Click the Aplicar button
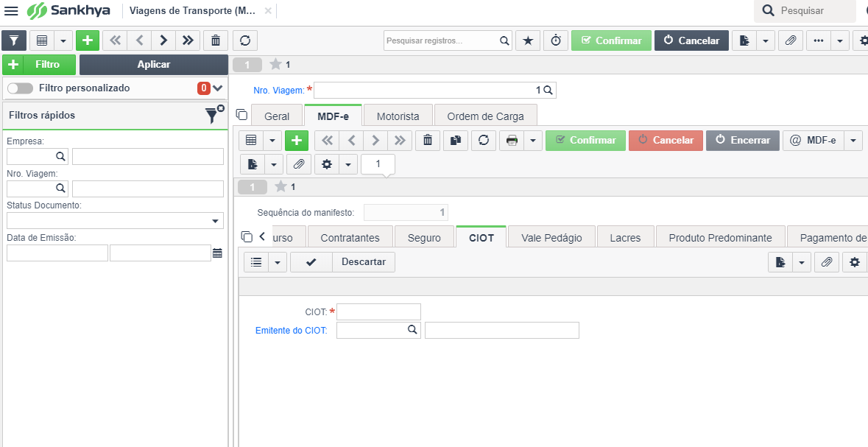868x447 pixels. pyautogui.click(x=154, y=64)
